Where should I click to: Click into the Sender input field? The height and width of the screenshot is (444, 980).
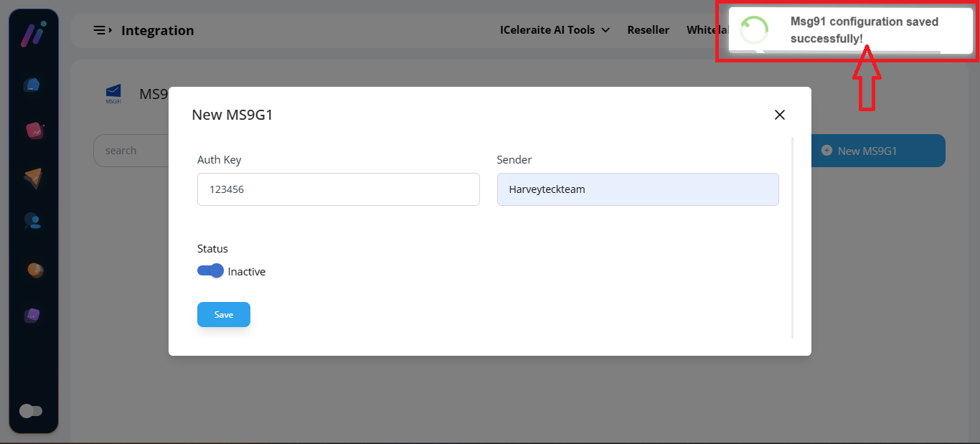[637, 189]
